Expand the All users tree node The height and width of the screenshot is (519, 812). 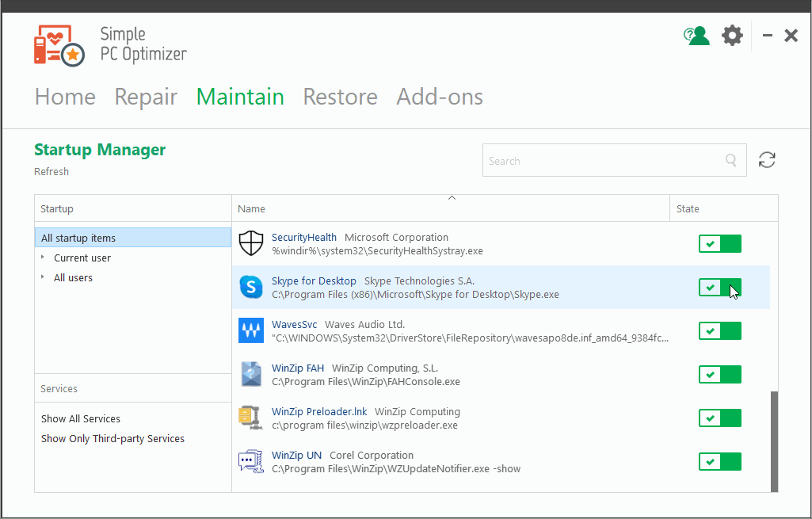(43, 277)
